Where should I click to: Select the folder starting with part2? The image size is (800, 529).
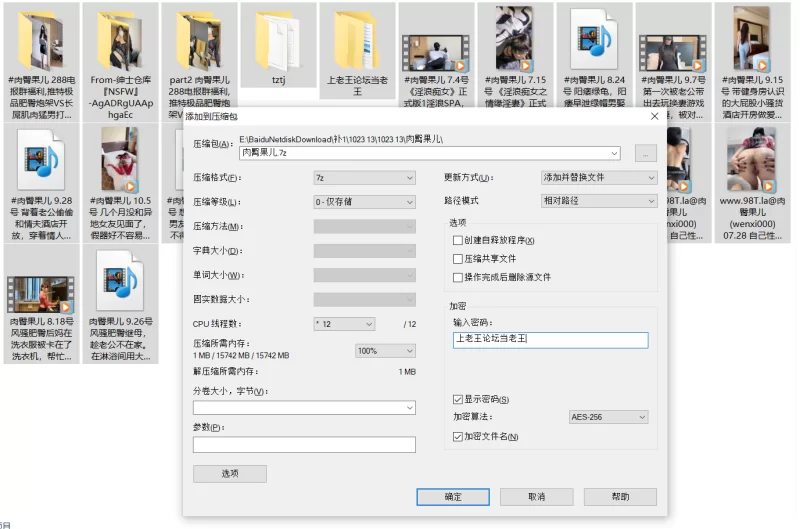tap(199, 38)
